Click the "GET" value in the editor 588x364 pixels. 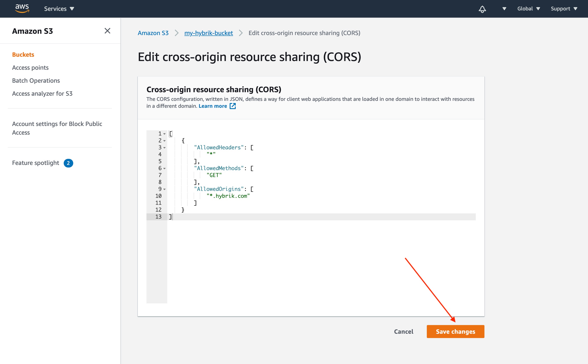214,175
